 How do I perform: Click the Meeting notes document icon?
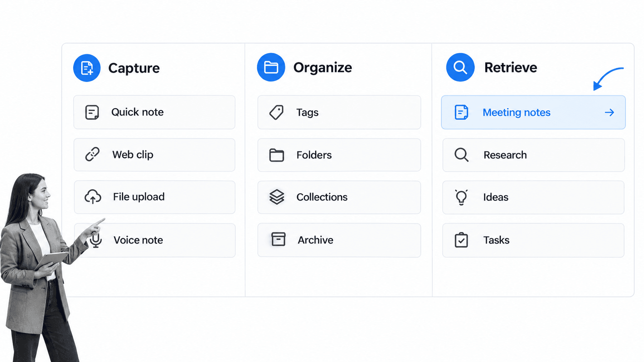(x=461, y=112)
